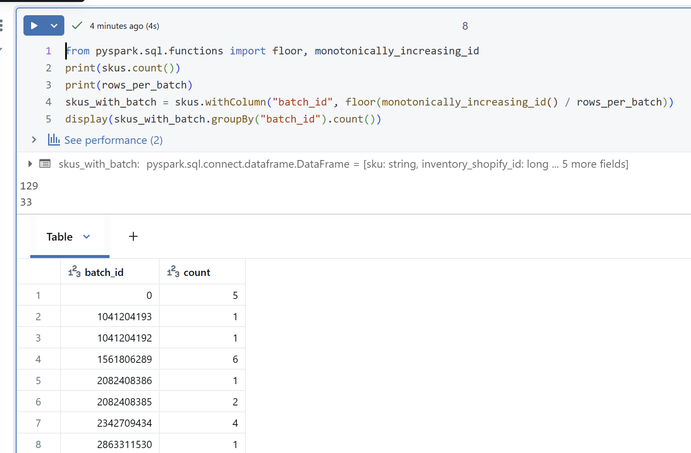The image size is (691, 453).
Task: Click the bar chart performance icon
Action: [x=54, y=140]
